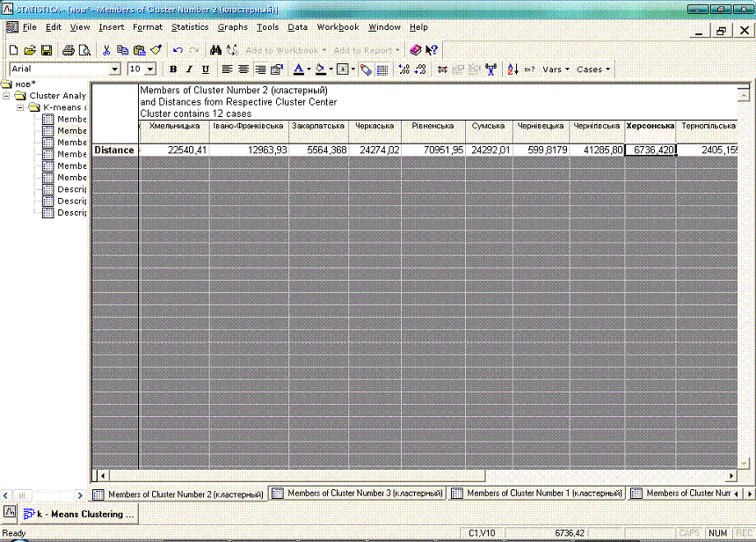Viewport: 756px width, 542px height.
Task: Click the k-Means Clustering taskbar button
Action: pos(79,513)
